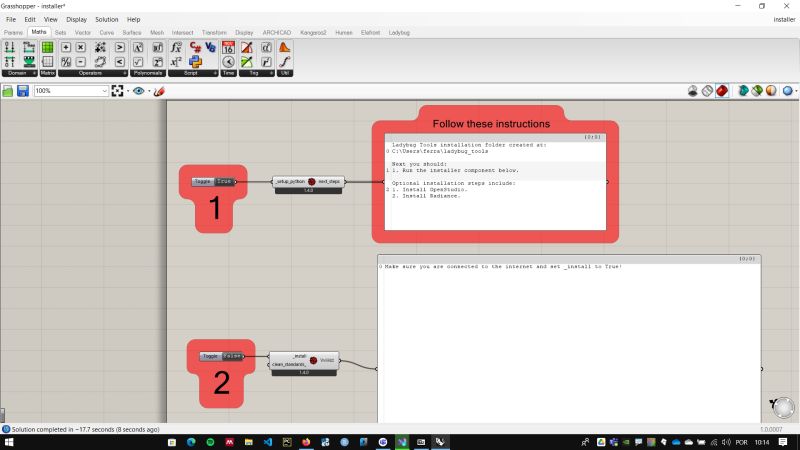Click the canvas compass widget in bottom corner
This screenshot has height=450, width=800.
[x=782, y=408]
